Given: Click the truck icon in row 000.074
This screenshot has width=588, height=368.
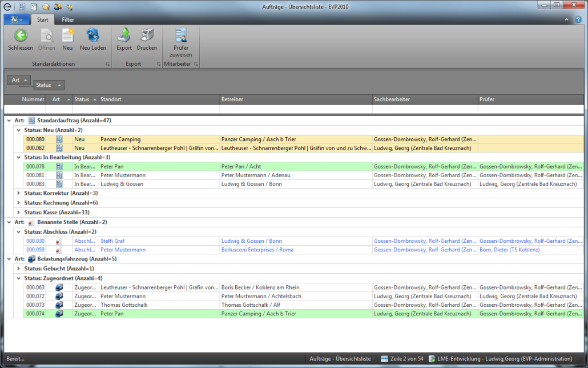Looking at the screenshot, I should click(x=59, y=314).
